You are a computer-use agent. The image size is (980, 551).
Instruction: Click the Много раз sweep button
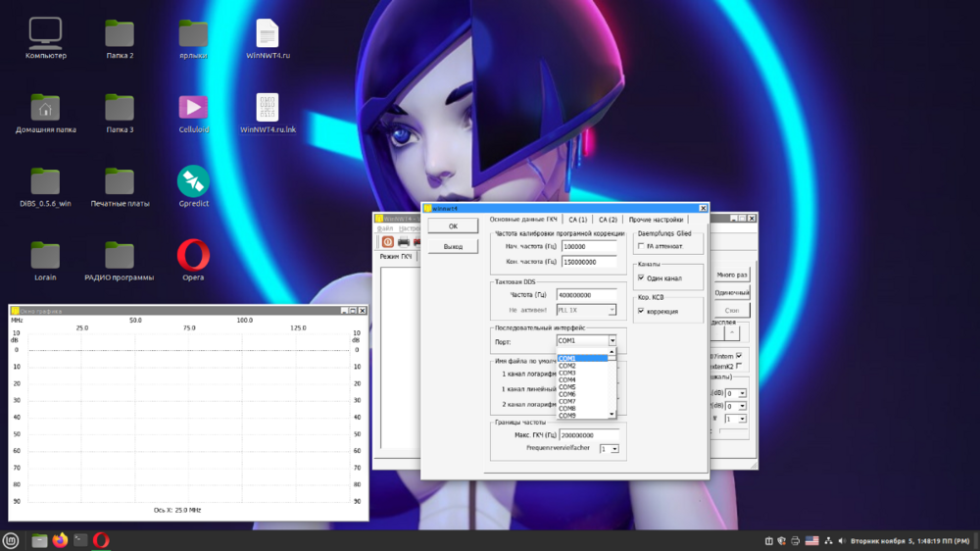732,275
